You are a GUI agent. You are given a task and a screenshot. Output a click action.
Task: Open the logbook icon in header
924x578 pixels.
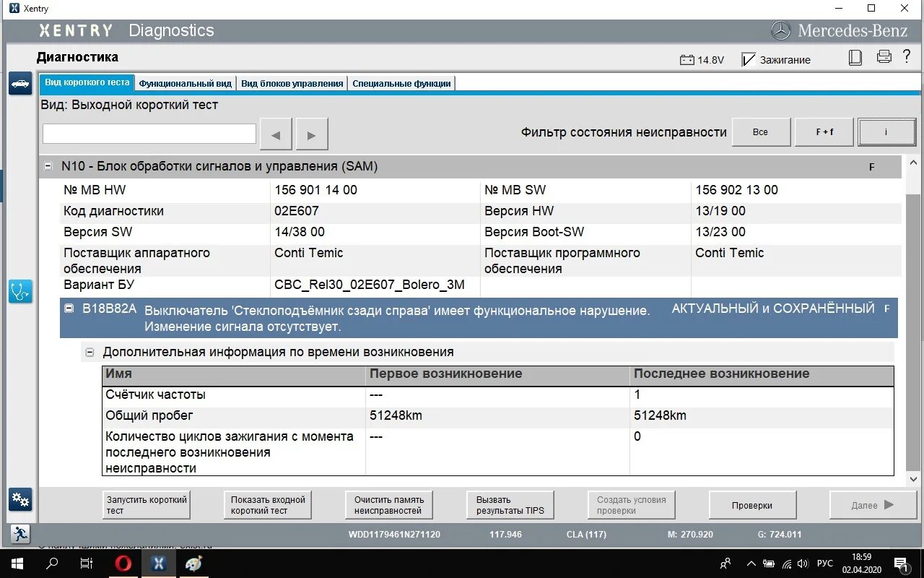[855, 58]
